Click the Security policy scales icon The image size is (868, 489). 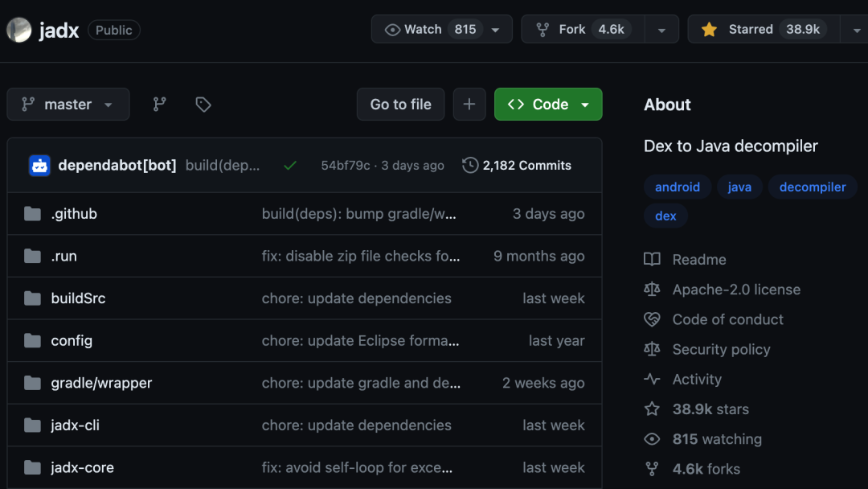pyautogui.click(x=652, y=349)
